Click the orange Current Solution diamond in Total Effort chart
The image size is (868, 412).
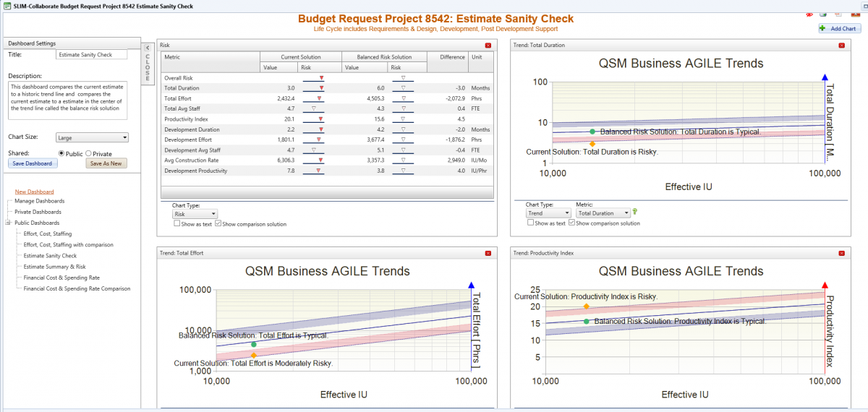click(254, 355)
